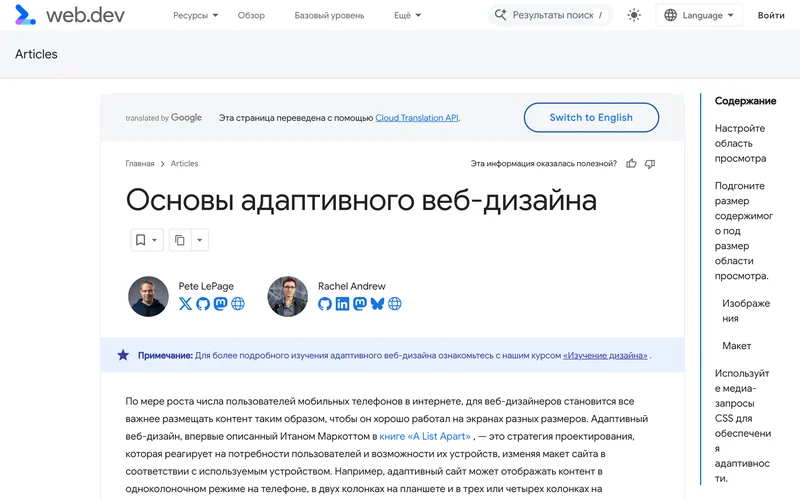Image resolution: width=800 pixels, height=500 pixels.
Task: Open Pete LePage's X profile icon
Action: point(186,304)
